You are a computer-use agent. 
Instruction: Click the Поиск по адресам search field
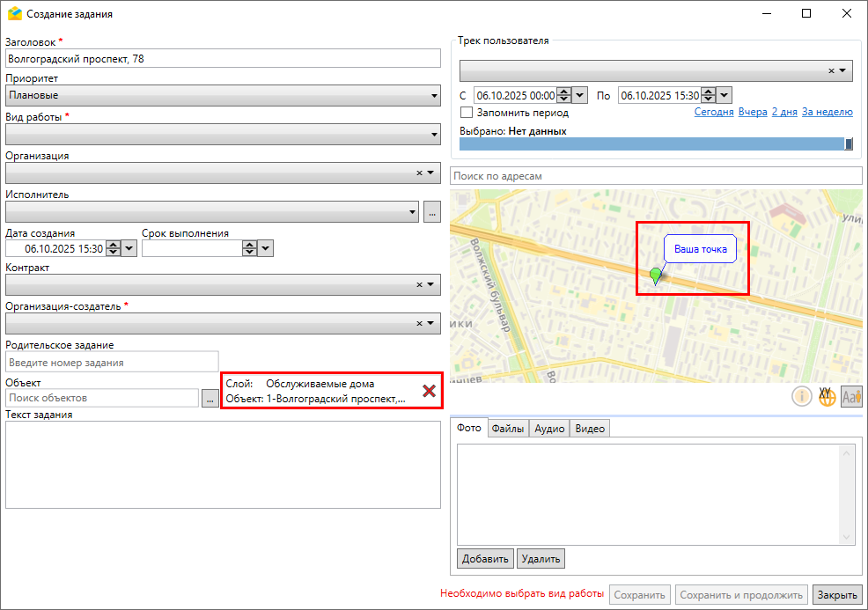656,176
